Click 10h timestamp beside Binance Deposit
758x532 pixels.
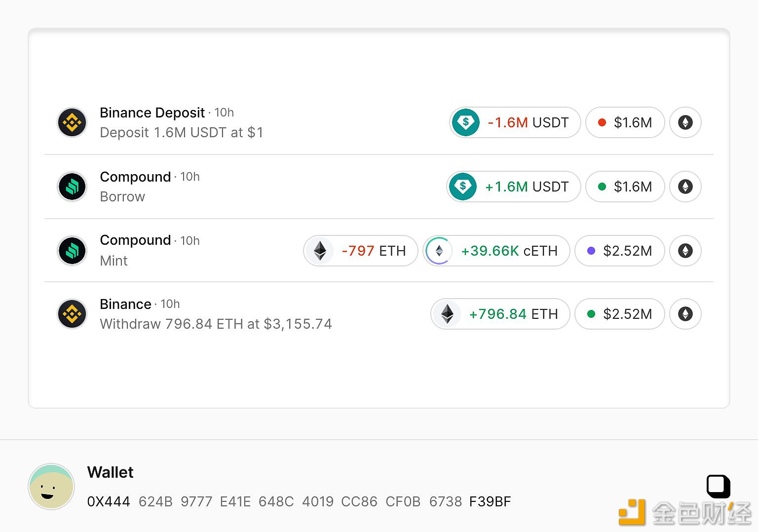point(224,113)
